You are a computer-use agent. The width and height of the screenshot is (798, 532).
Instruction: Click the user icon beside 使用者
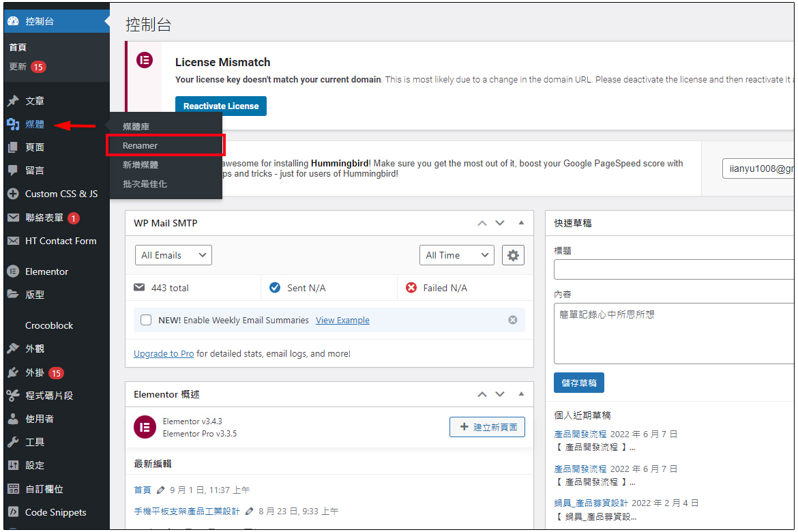[x=13, y=419]
